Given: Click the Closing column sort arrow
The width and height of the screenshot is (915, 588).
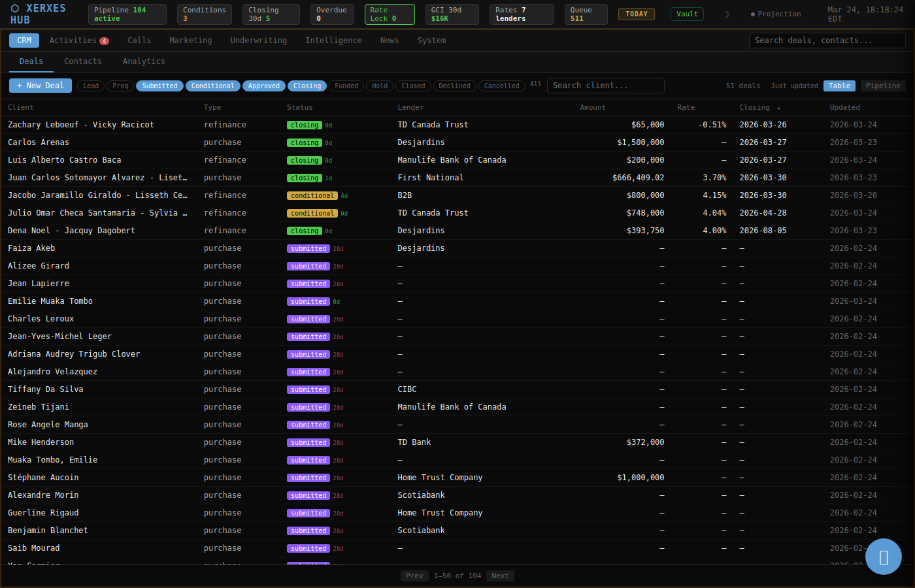Looking at the screenshot, I should click(778, 108).
